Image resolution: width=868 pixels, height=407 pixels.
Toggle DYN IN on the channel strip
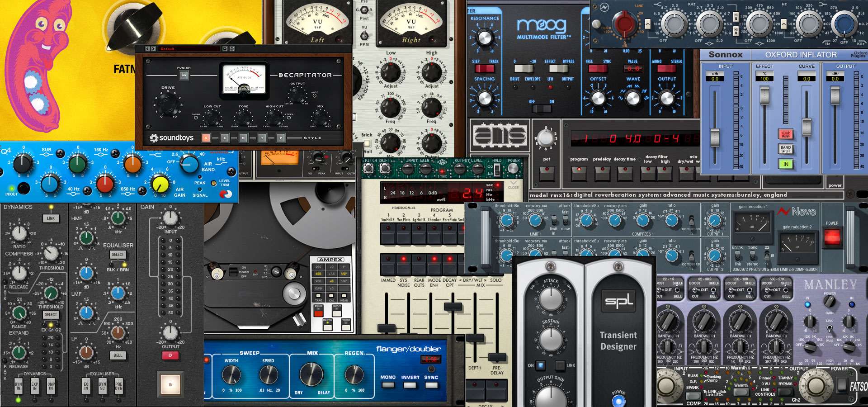pyautogui.click(x=18, y=386)
